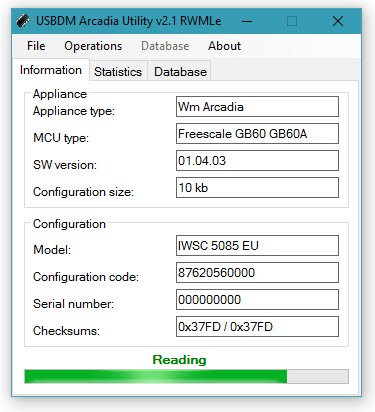This screenshot has width=375, height=412.
Task: Click the green Reading progress bar
Action: click(186, 376)
